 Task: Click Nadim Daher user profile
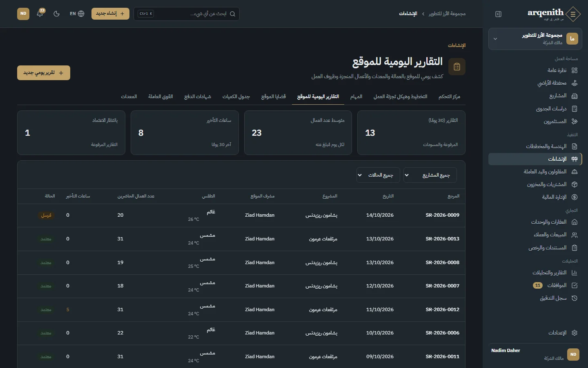pos(535,354)
